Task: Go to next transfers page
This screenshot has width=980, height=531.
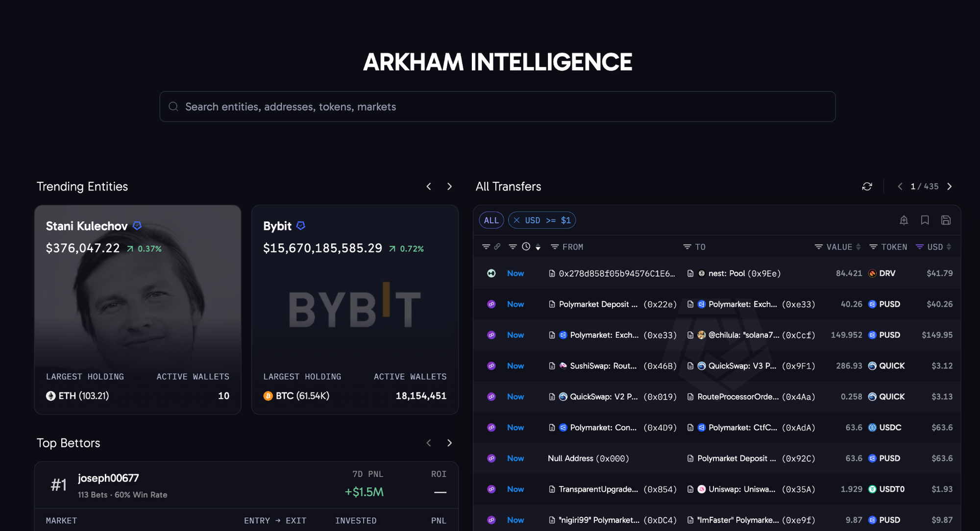Action: (x=950, y=187)
